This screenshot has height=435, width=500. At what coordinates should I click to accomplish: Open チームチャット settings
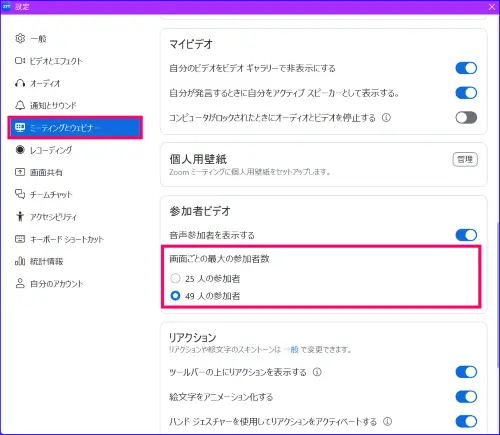point(75,194)
